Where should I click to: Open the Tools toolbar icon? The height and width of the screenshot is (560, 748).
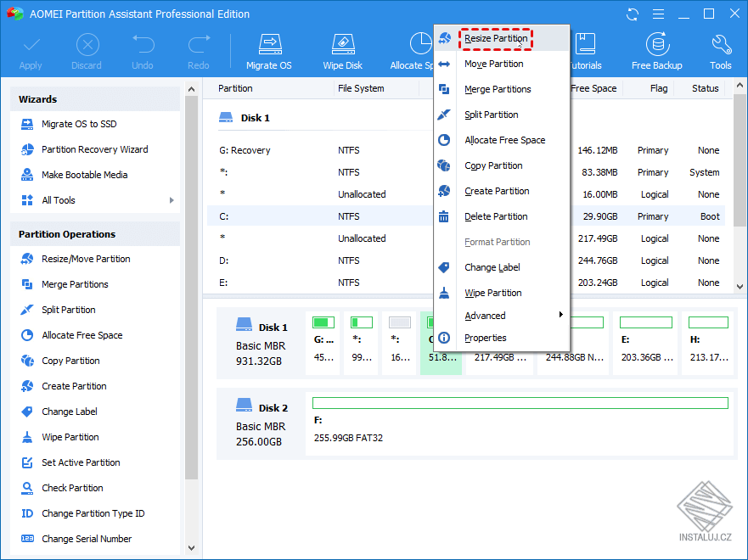(x=720, y=51)
